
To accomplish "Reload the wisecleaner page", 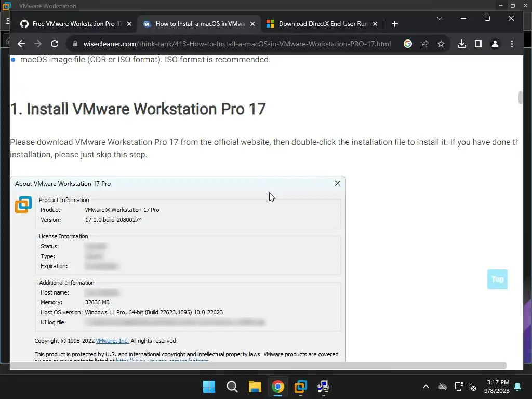I will (x=54, y=44).
